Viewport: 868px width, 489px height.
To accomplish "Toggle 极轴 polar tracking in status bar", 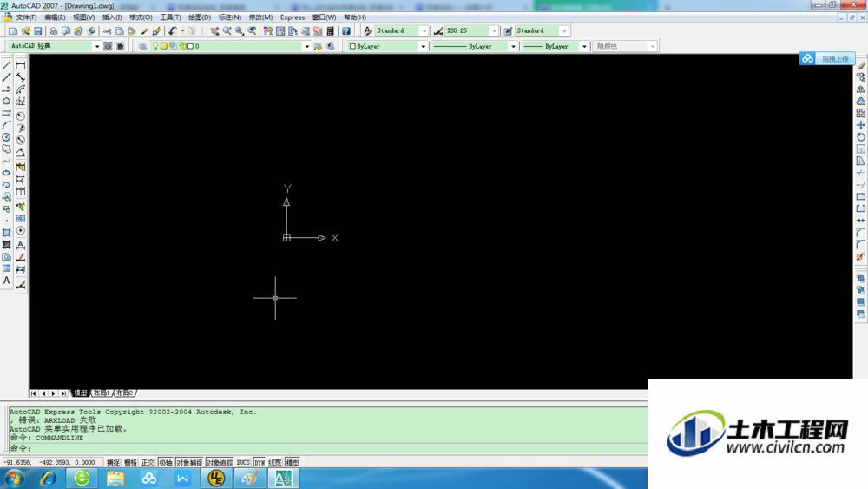I will [x=166, y=462].
